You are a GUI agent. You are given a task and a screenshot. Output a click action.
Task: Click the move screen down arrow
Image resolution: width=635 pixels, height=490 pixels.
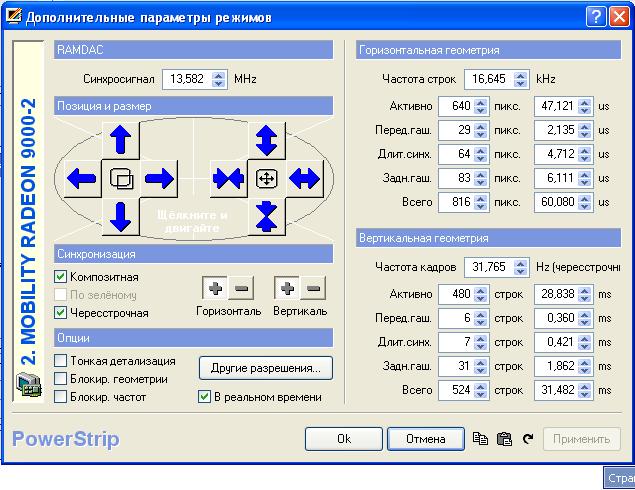tap(120, 215)
